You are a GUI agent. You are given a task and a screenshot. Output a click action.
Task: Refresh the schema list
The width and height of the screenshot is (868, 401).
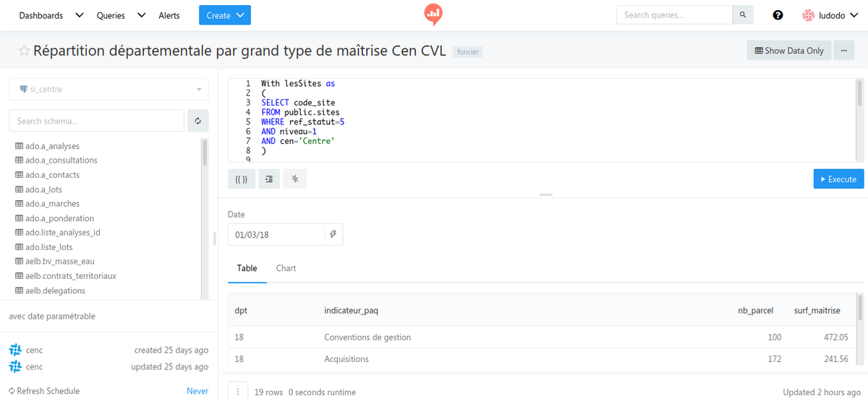point(197,121)
